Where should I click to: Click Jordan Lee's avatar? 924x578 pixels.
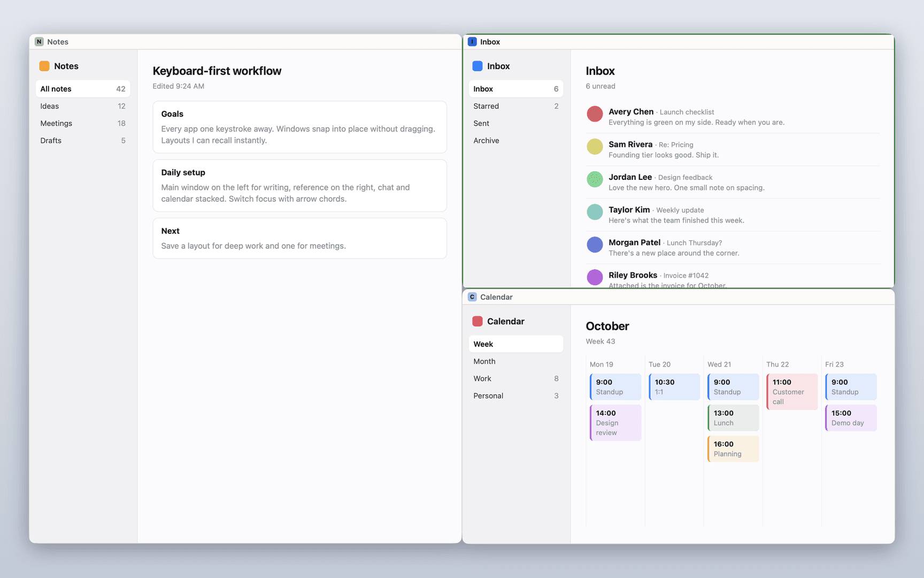click(x=595, y=179)
